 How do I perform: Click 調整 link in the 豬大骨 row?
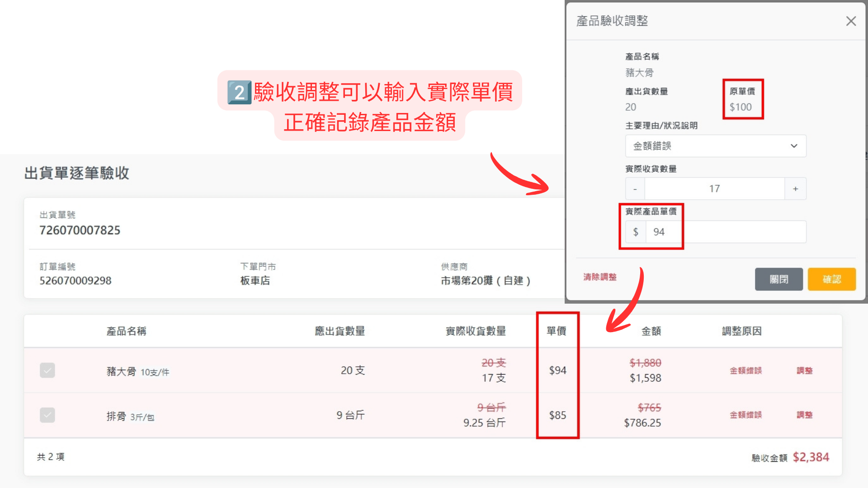pos(804,371)
